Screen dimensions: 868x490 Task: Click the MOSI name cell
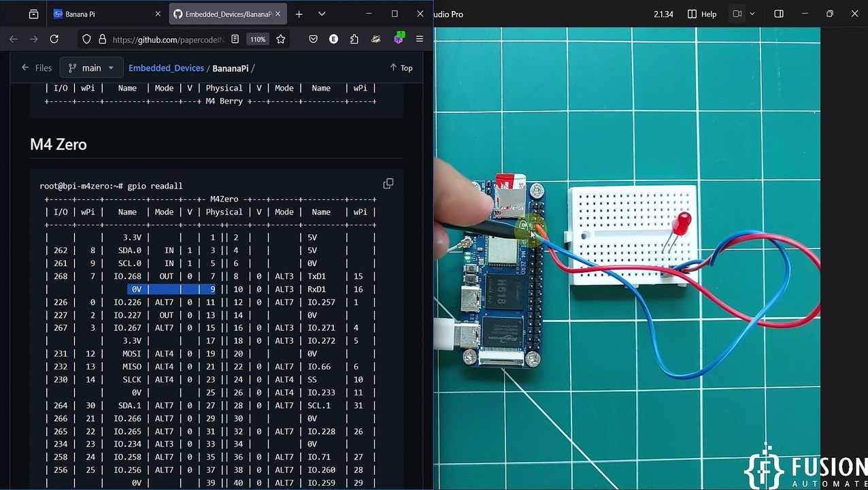132,354
